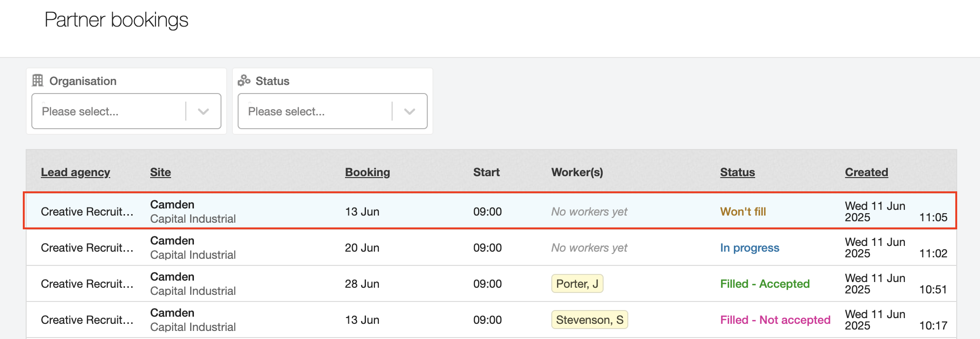The image size is (980, 339).
Task: Sort table by Status column header
Action: point(737,172)
